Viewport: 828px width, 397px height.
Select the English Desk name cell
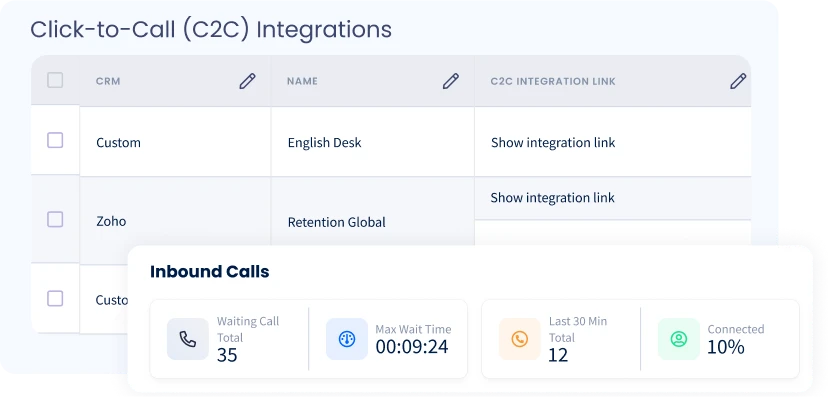click(372, 141)
